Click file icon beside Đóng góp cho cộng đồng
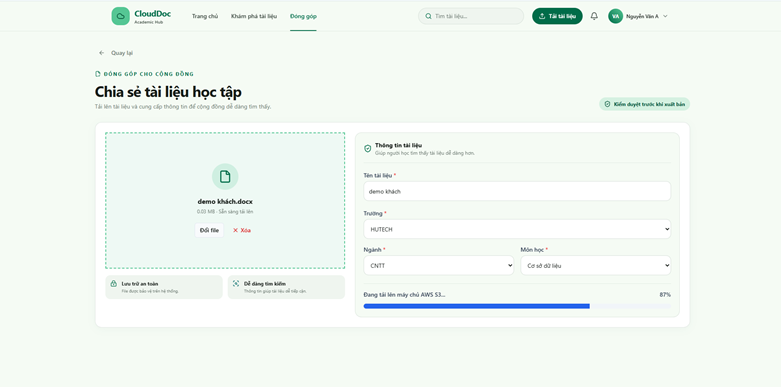The height and width of the screenshot is (387, 781). [98, 74]
